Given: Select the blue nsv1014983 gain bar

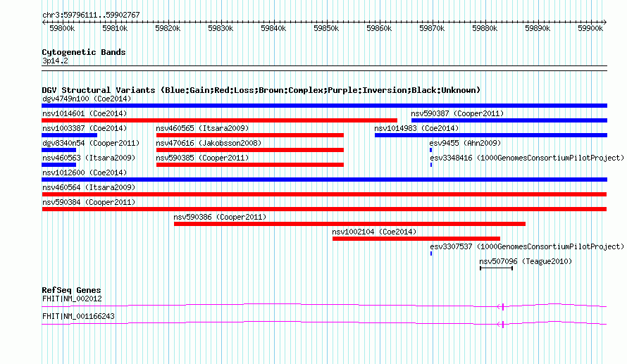Looking at the screenshot, I should pyautogui.click(x=491, y=135).
